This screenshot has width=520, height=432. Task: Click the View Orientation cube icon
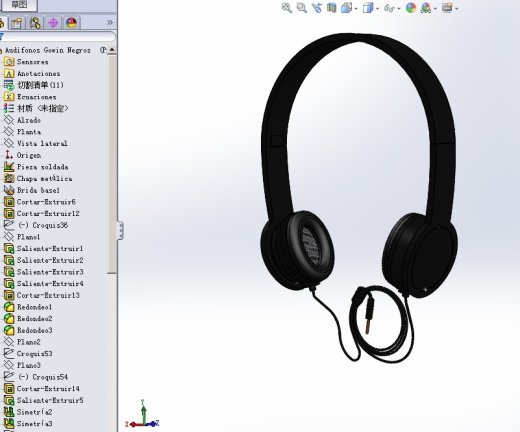pos(346,8)
